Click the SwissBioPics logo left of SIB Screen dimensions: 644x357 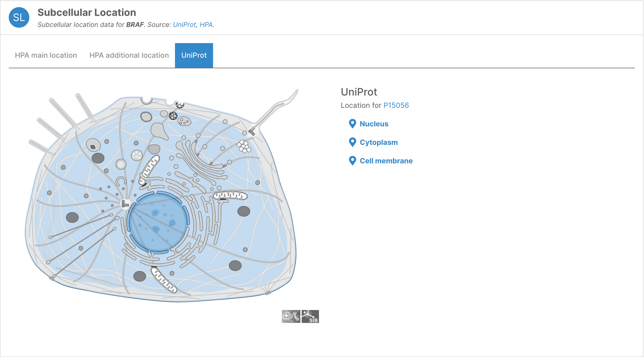291,316
